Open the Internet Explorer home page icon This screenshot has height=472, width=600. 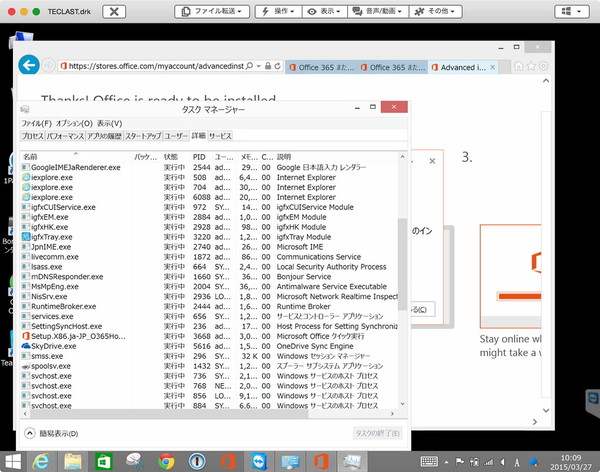pos(519,66)
